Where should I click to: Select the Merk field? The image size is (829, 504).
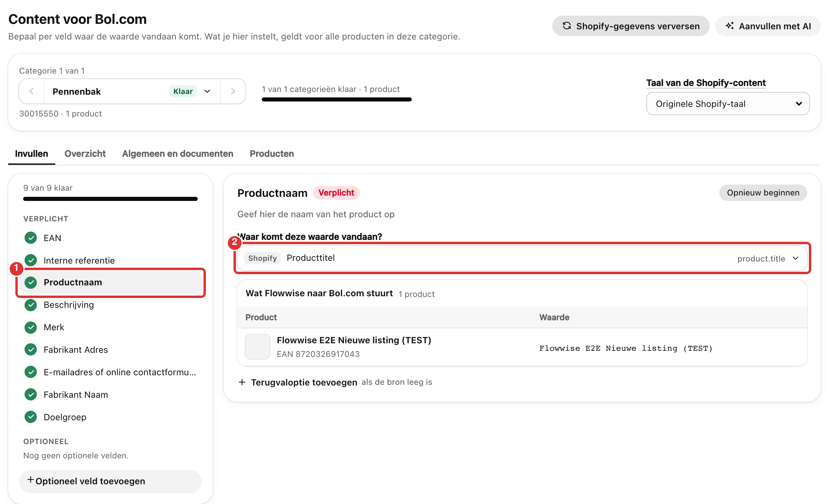click(x=110, y=327)
